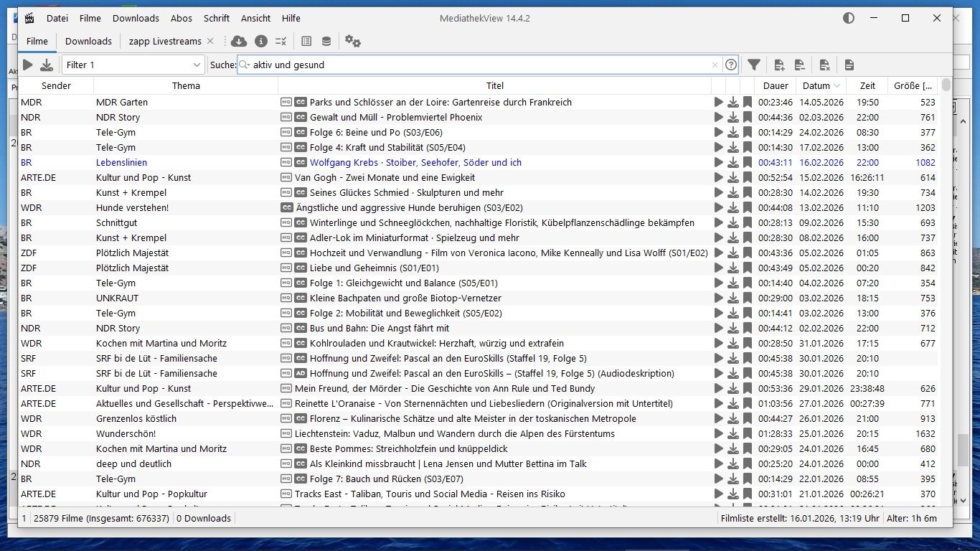Click the Sender column header
The width and height of the screenshot is (980, 551).
pos(56,85)
